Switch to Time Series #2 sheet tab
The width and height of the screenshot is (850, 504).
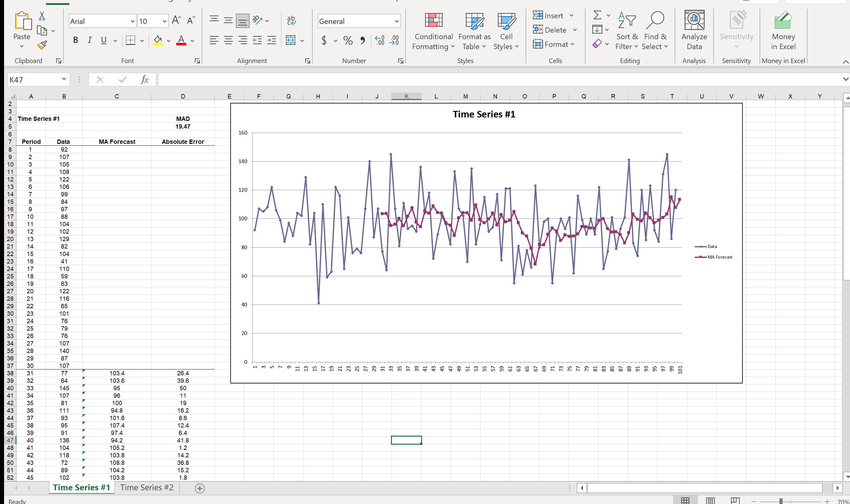(x=147, y=487)
